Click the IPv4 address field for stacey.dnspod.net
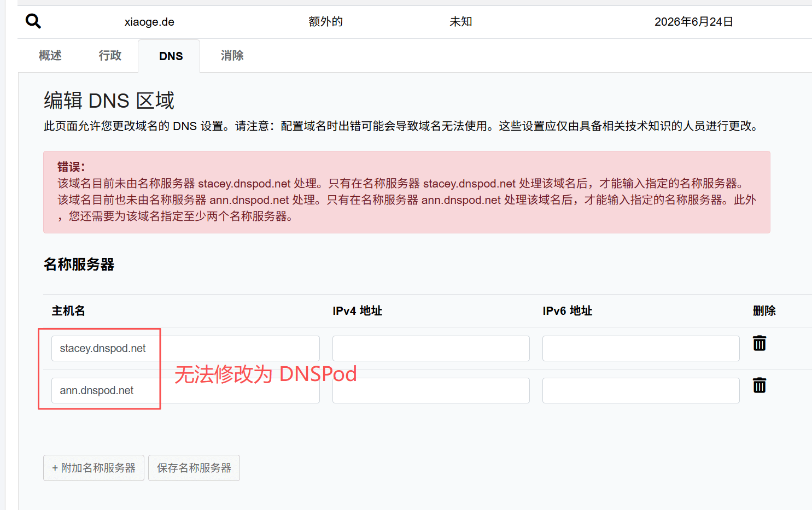Image resolution: width=812 pixels, height=510 pixels. click(430, 348)
